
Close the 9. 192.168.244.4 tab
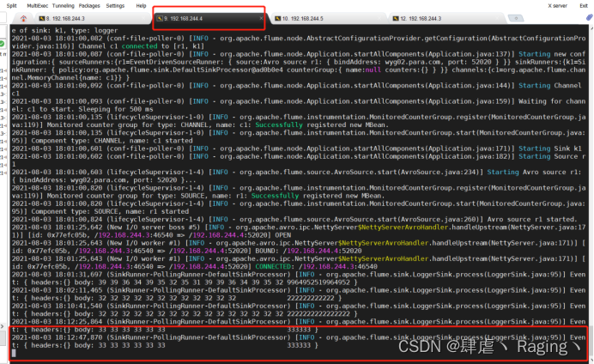pyautogui.click(x=261, y=18)
